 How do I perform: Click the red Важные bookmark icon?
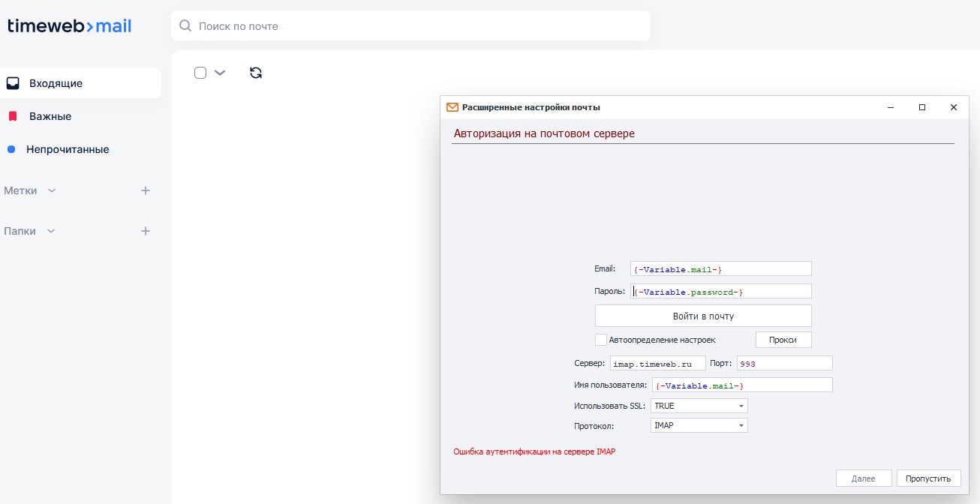click(x=13, y=116)
